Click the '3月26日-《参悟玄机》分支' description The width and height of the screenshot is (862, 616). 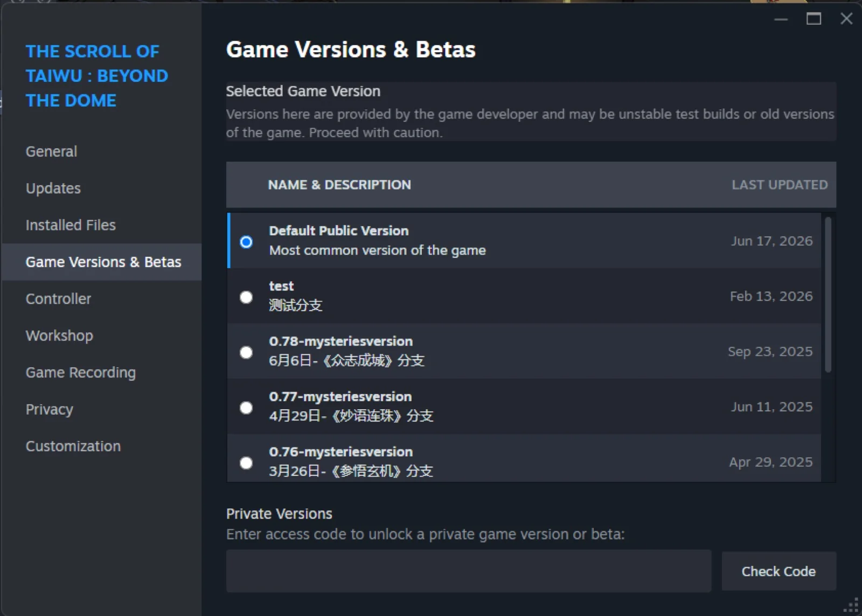[351, 471]
